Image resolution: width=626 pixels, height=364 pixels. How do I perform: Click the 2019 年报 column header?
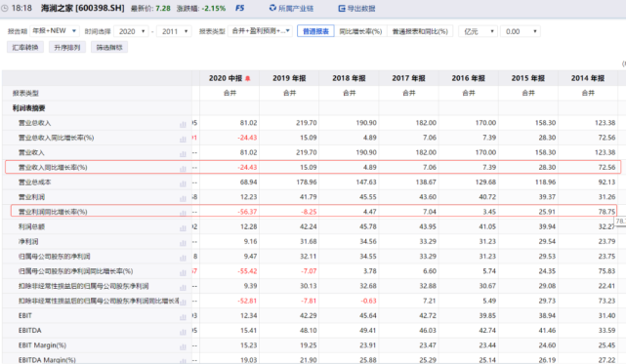point(289,78)
